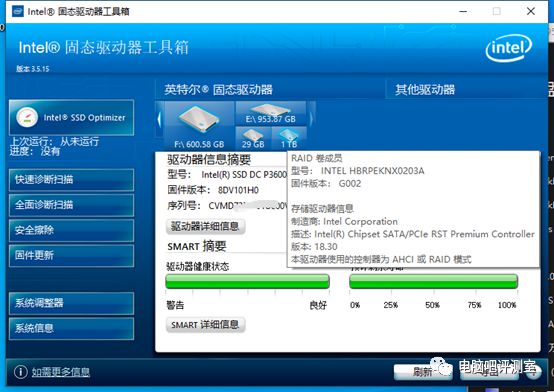
Task: Click the AHCI 或 RAID 模式 tooltip line
Action: pos(381,259)
